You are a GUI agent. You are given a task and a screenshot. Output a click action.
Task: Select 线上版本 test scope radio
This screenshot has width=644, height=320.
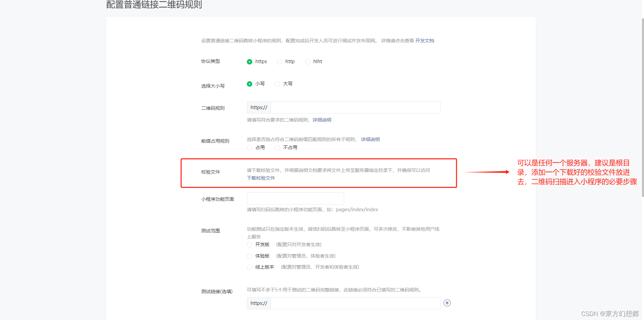pyautogui.click(x=250, y=267)
